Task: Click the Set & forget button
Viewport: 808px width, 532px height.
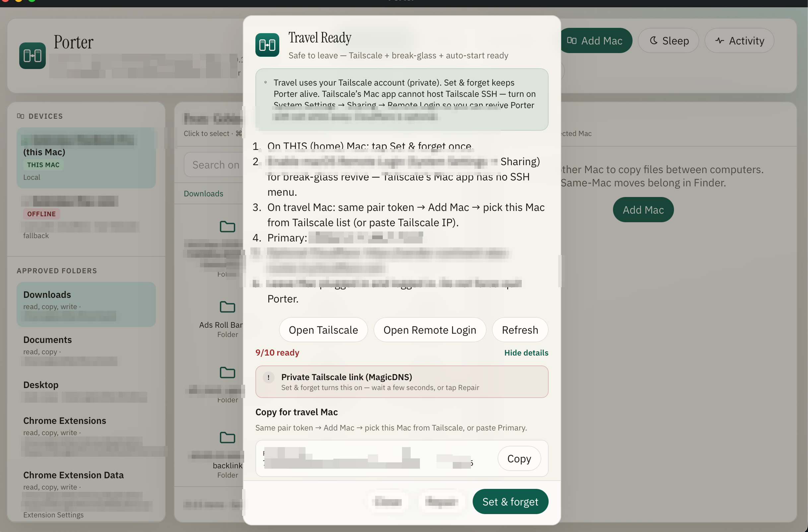Action: (x=510, y=501)
